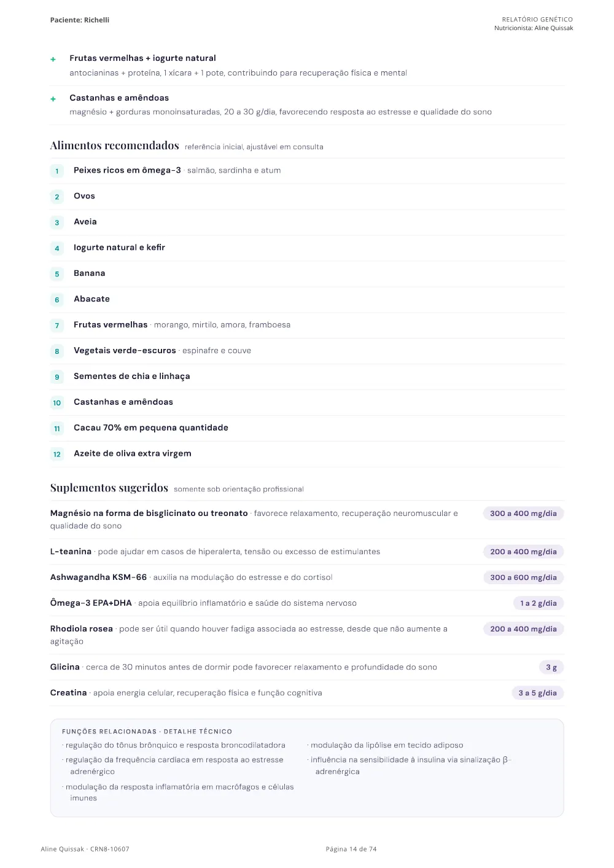Click the 3 a 5 g/dia Creatina pill

click(537, 693)
